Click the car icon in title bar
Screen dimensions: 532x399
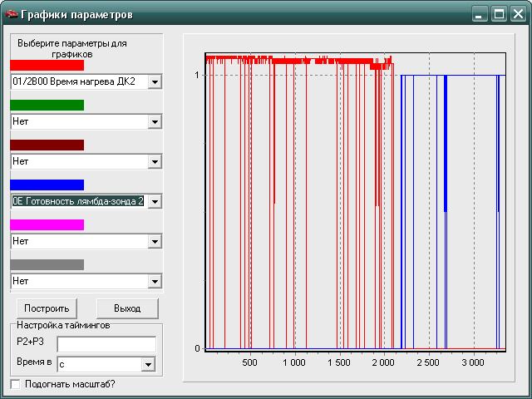click(11, 14)
